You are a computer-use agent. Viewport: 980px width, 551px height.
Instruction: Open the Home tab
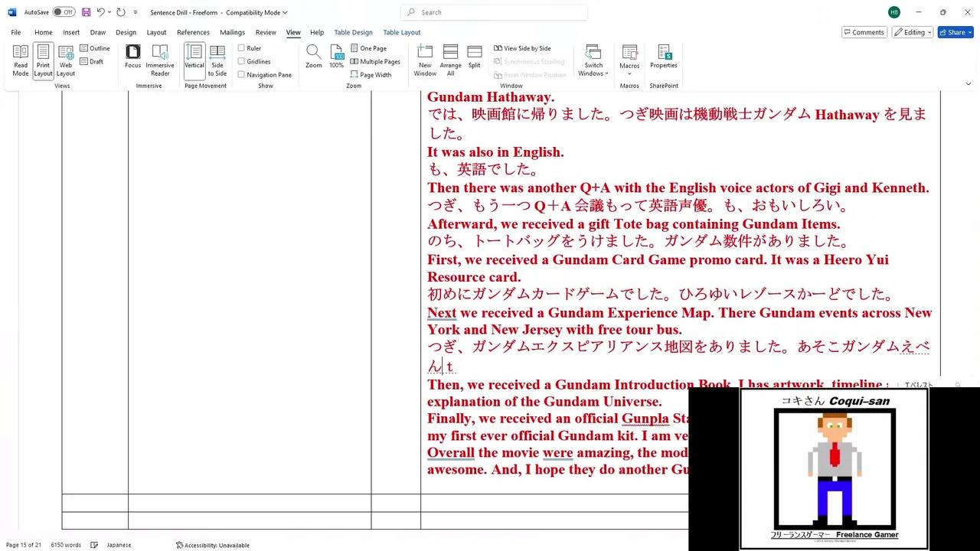[44, 32]
